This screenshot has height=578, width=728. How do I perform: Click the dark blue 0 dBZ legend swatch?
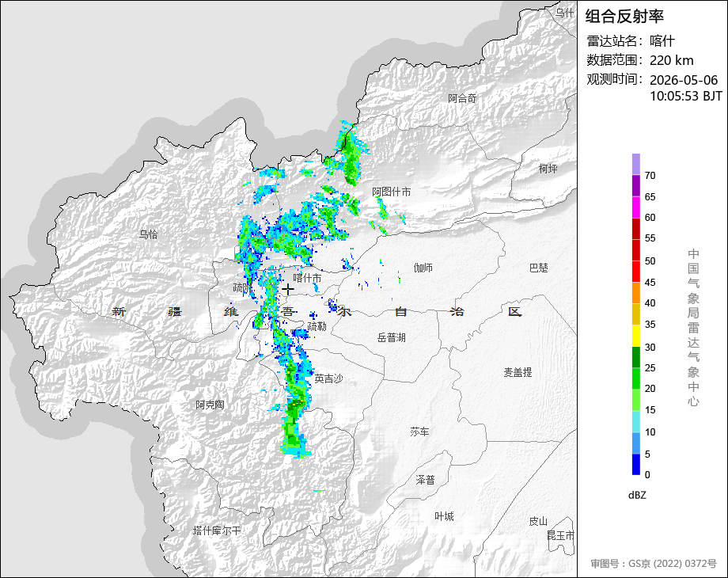point(636,464)
